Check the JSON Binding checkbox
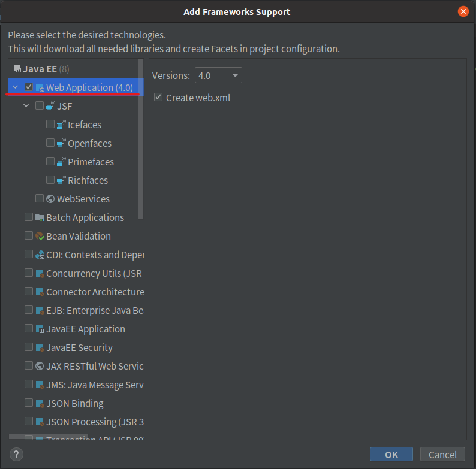Viewport: 476px width, 469px height. pyautogui.click(x=29, y=403)
